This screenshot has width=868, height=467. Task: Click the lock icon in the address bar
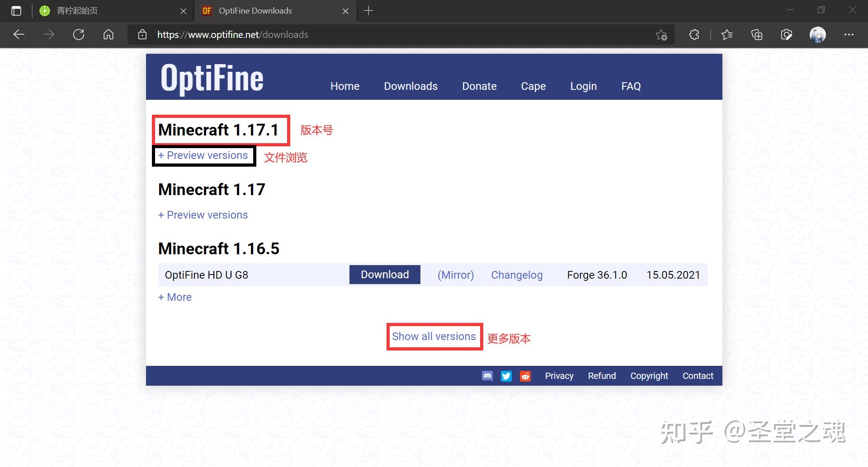coord(142,34)
